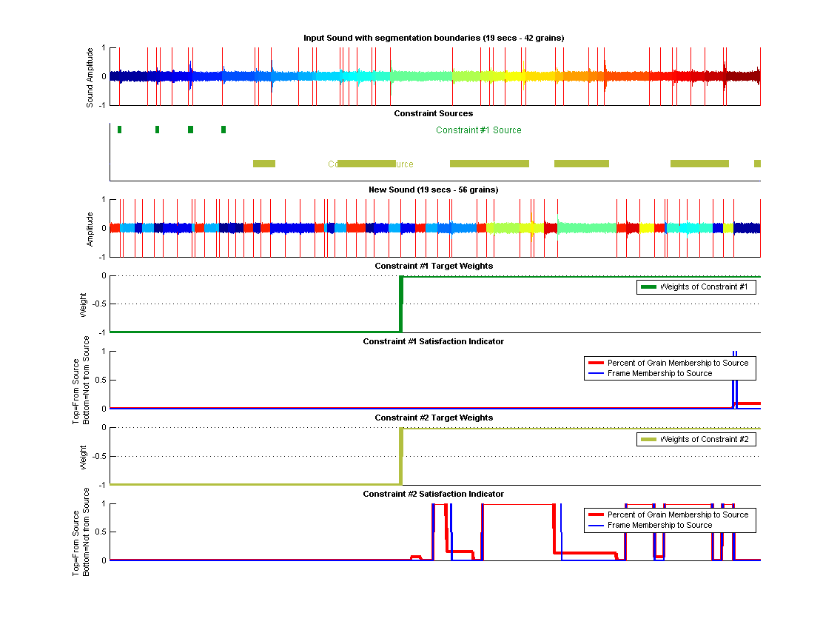Screen dimensions: 840x630
Task: Click 'Frame Membership to Source' in Constraint #1 legend
Action: [x=659, y=374]
